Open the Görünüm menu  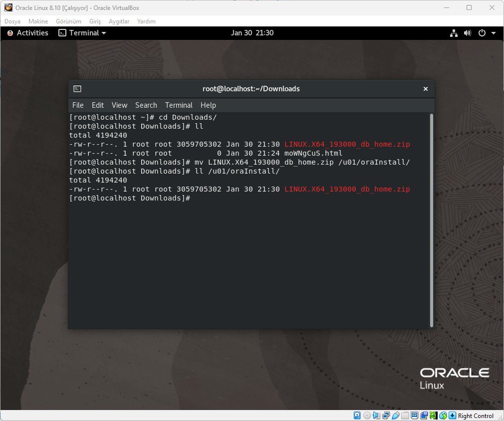coord(68,21)
